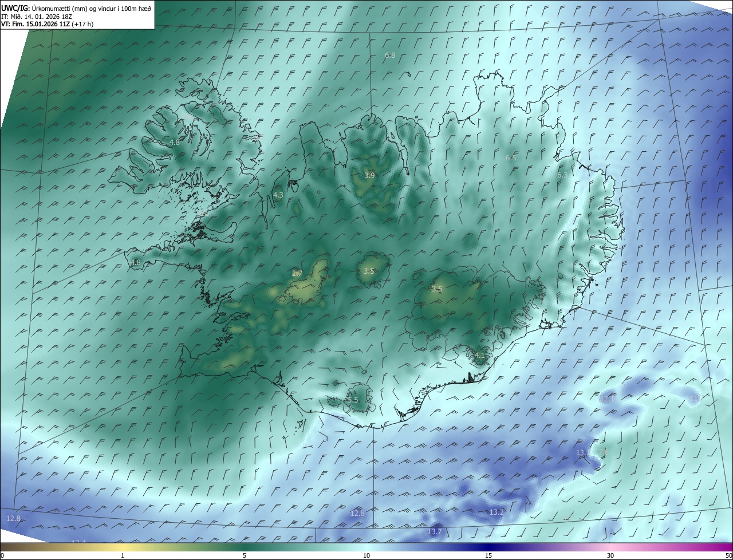The height and width of the screenshot is (560, 733).
Task: Click the "(+17 h)" forecast offset
Action: coord(82,24)
